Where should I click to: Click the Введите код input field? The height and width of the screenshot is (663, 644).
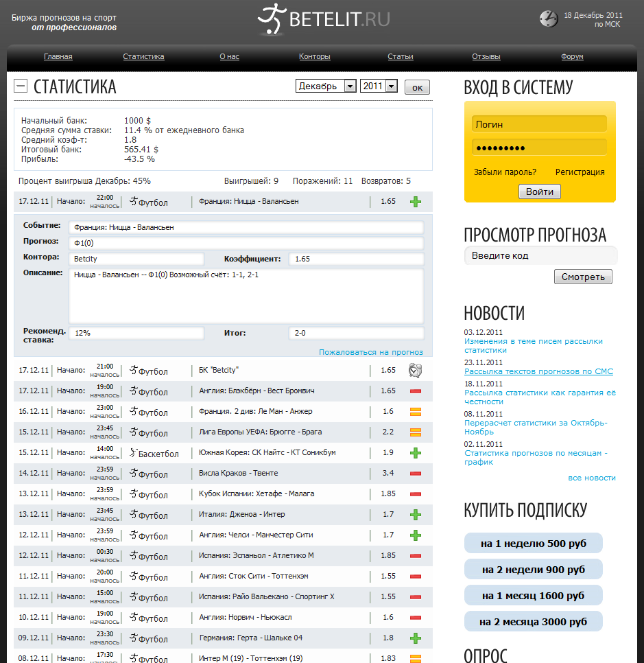540,256
